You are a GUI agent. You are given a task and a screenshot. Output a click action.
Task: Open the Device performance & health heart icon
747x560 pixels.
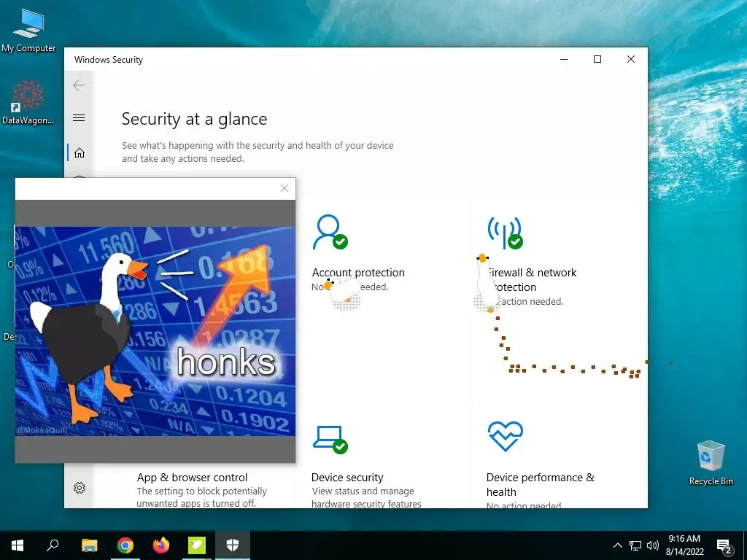[x=505, y=436]
